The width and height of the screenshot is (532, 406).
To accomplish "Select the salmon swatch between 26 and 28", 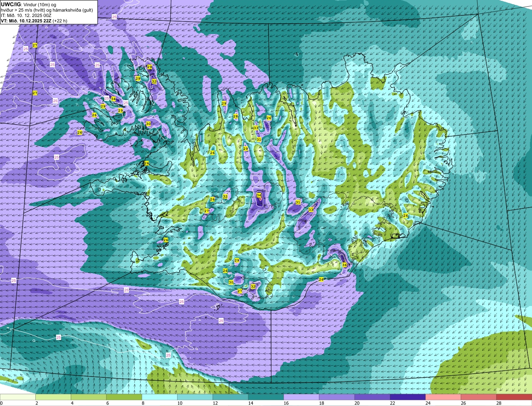I will pos(479,397).
